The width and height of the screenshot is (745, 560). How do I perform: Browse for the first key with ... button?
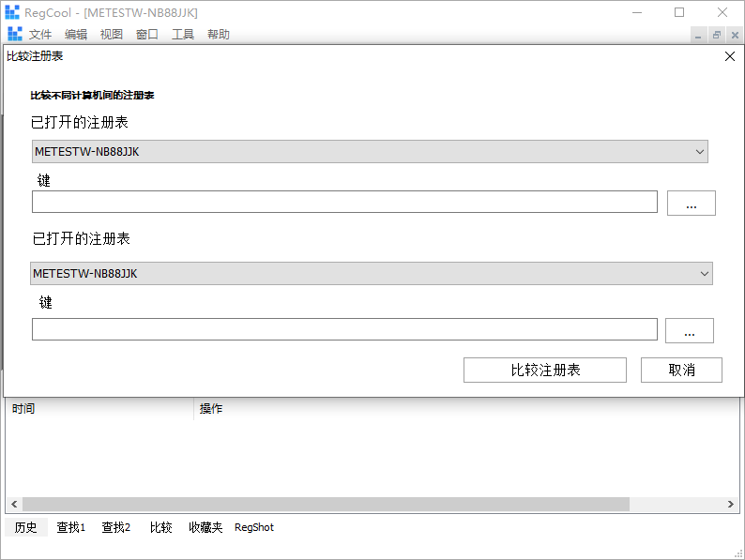692,204
